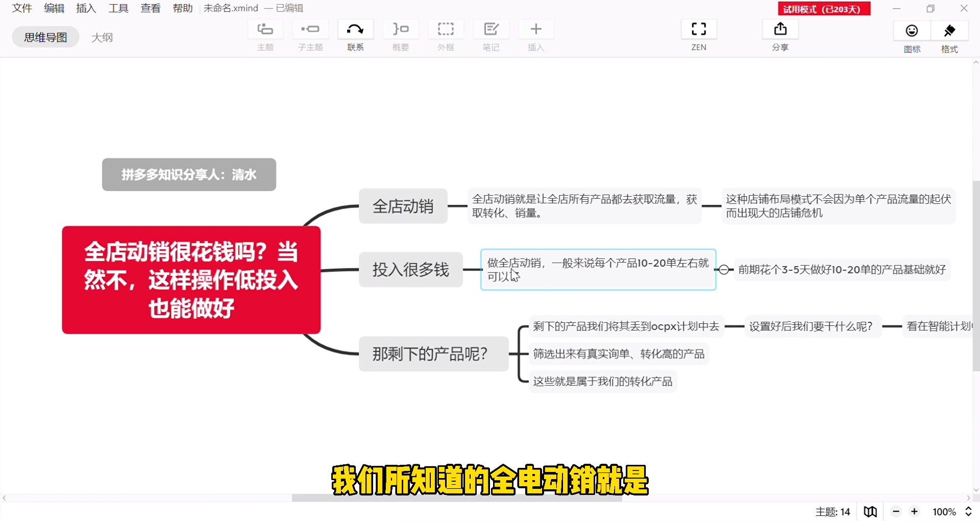Select subtopic 剩下的产品我们将其丢到ocpx计划中去
980x521 pixels.
(626, 326)
